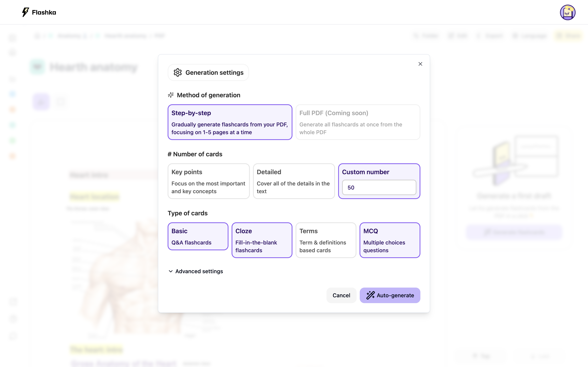Select the Custom number option
Screen dimensions: 588x367
click(x=365, y=172)
